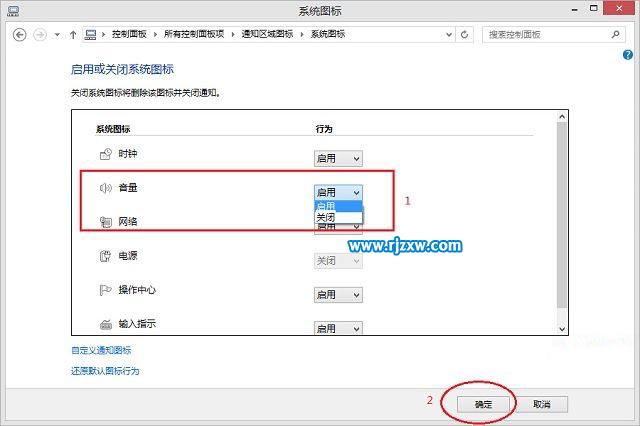Expand the address bar history dropdown
Viewport: 640px width, 426px height.
(x=449, y=35)
